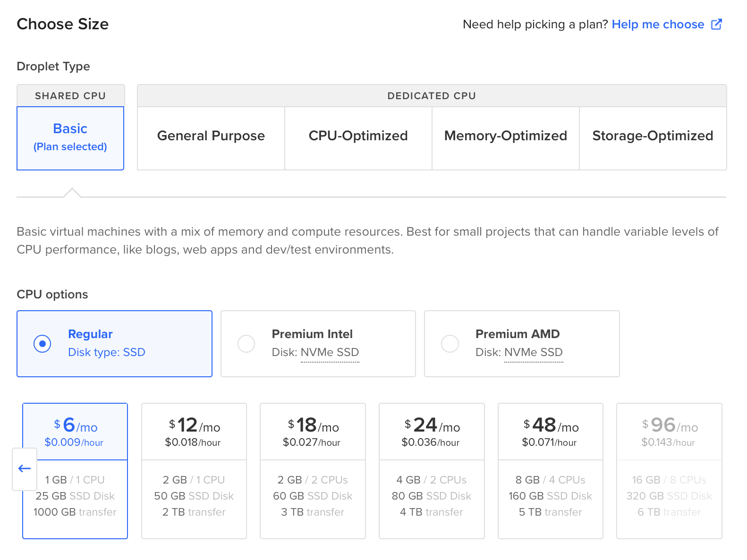Click the Disk type: SSD label under Regular
This screenshot has height=560, width=747.
(107, 352)
